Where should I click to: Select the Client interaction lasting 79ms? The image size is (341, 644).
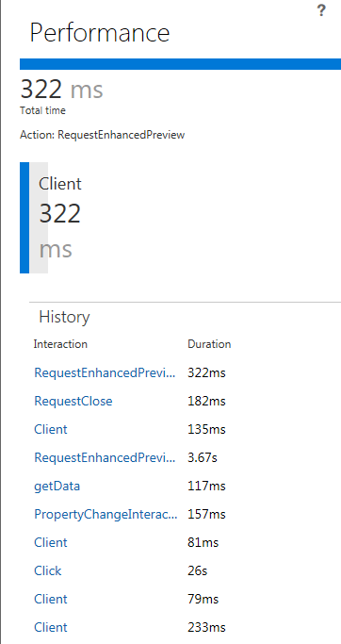pyautogui.click(x=51, y=600)
